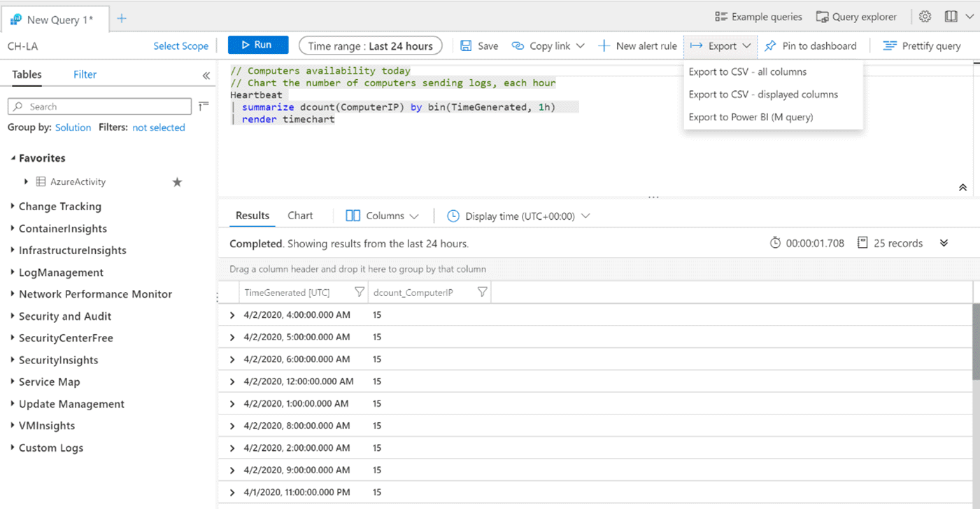
Task: Switch to the Filter tab
Action: click(x=85, y=74)
